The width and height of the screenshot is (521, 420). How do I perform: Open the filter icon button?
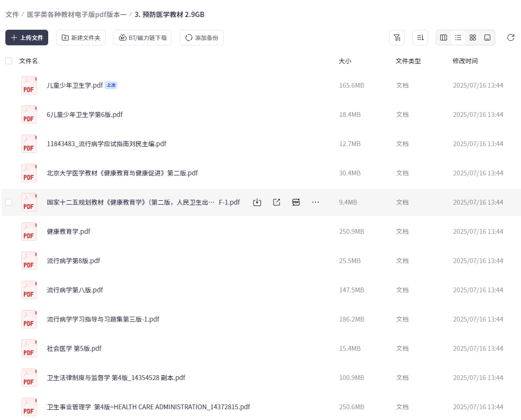click(397, 38)
